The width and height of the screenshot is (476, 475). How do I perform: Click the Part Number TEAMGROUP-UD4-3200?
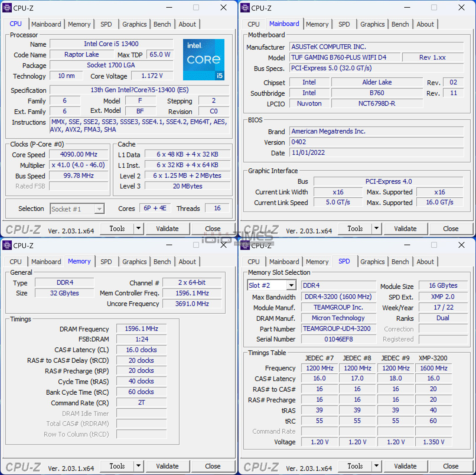point(339,329)
